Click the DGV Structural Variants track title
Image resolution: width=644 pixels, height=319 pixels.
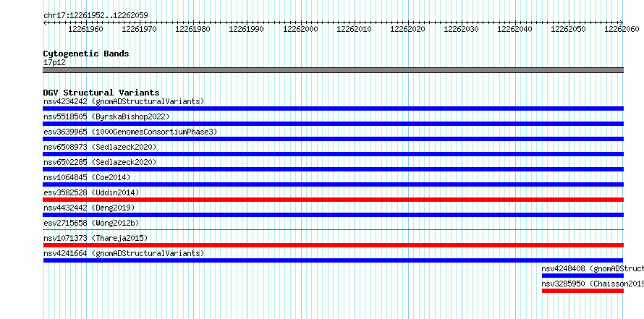101,93
